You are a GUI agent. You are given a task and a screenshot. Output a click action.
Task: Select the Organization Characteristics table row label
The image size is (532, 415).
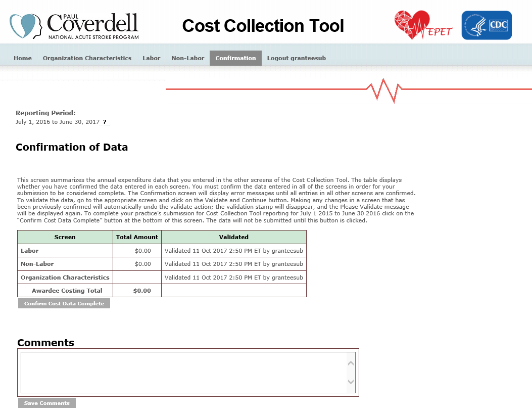65,277
